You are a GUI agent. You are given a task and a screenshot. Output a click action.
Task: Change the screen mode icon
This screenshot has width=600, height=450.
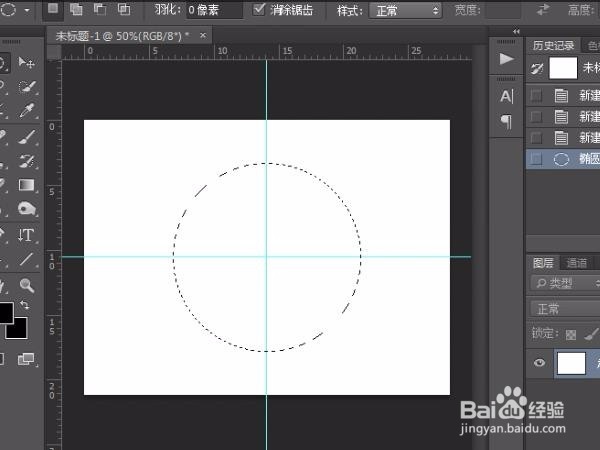[26, 359]
